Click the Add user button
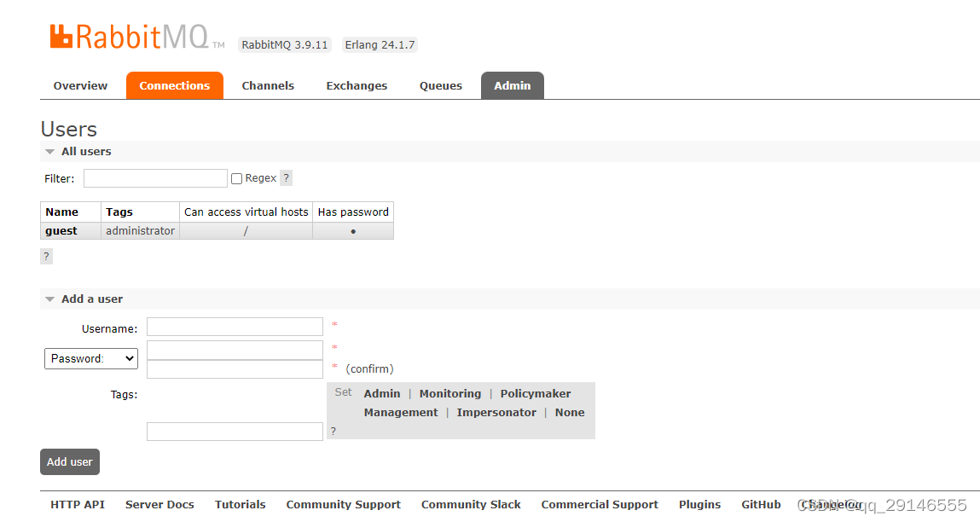Image resolution: width=980 pixels, height=522 pixels. [70, 462]
